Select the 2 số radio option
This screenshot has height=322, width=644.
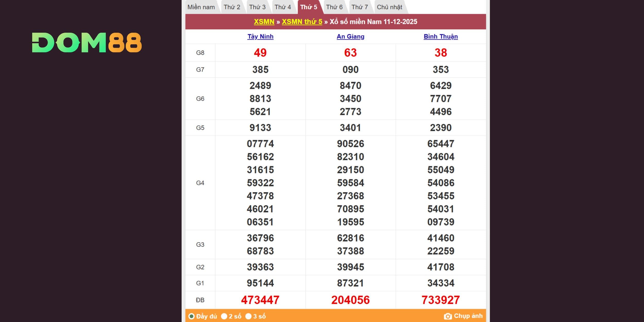(224, 316)
